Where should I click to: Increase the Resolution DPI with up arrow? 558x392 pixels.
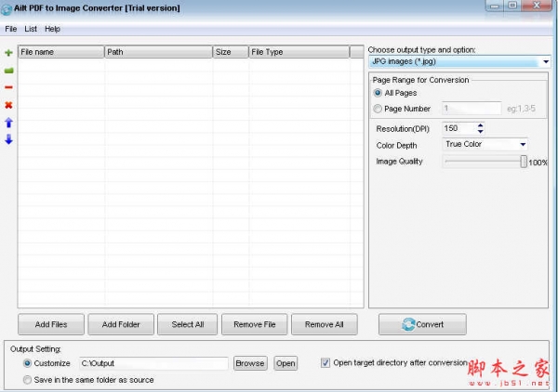pyautogui.click(x=481, y=125)
